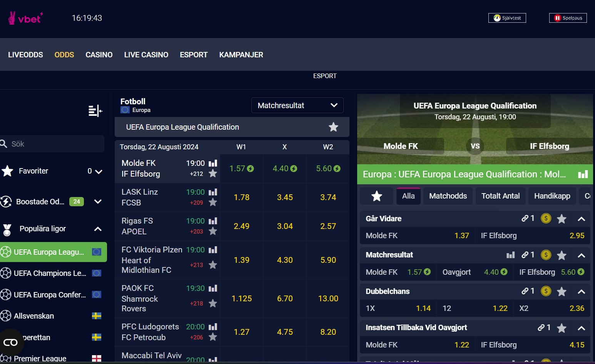Click the link icon in the Matchresultat market
This screenshot has width=595, height=364.
point(525,255)
